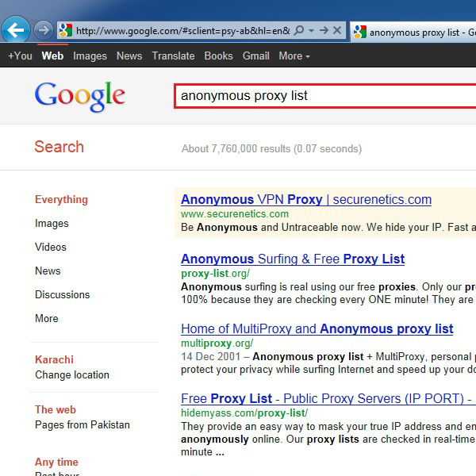Screen dimensions: 476x476
Task: Click the magnifier search icon in address bar
Action: pos(299,30)
